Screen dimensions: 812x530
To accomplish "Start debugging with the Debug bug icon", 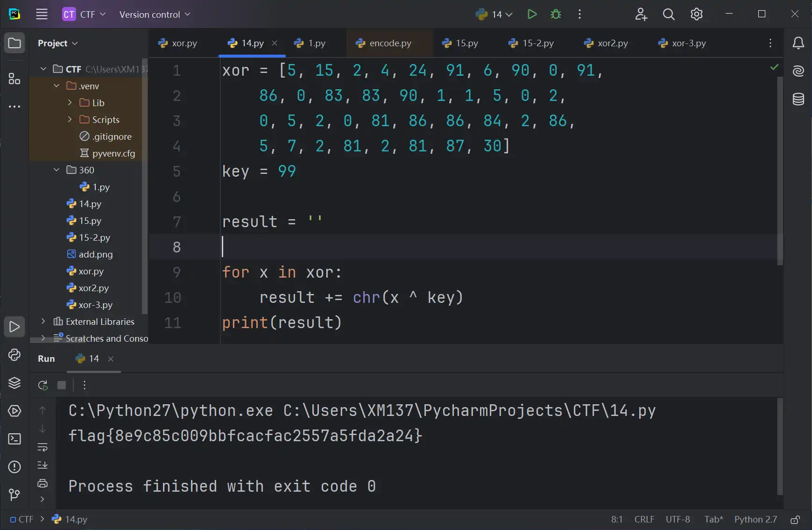I will [556, 14].
